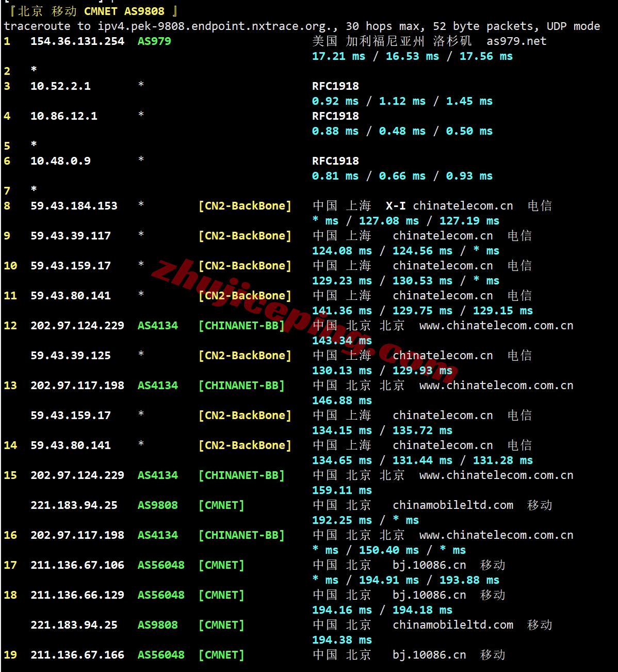Click the [CN2-BackBone] tag on hop 8
The width and height of the screenshot is (618, 672).
pyautogui.click(x=245, y=205)
